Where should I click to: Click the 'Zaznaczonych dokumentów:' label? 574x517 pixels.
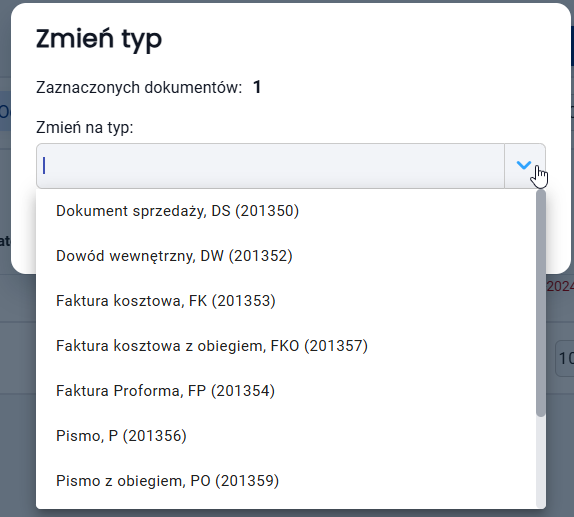[139, 88]
